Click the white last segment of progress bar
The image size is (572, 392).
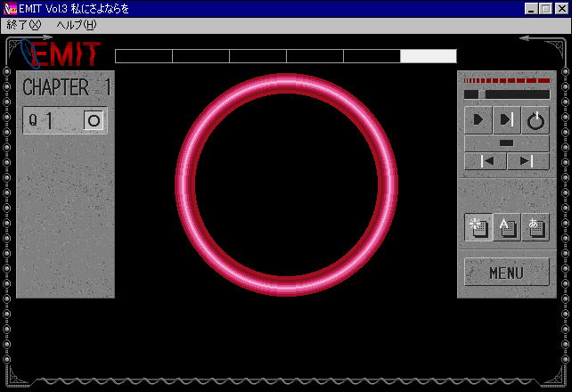point(429,56)
